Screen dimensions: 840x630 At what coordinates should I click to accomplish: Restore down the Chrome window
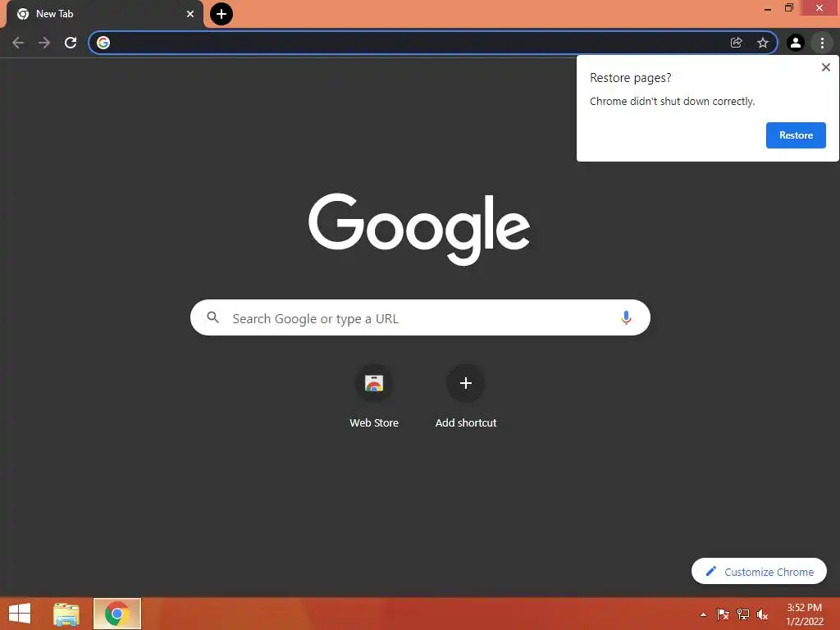click(788, 7)
